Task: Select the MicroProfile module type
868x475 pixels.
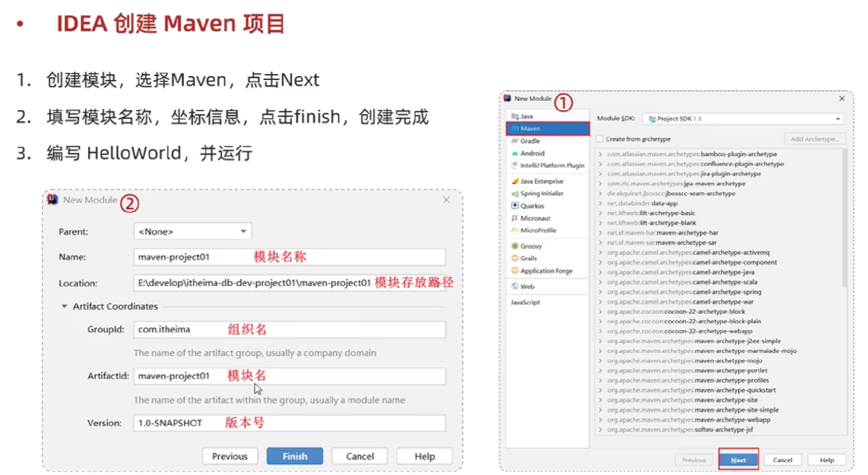Action: pos(547,230)
